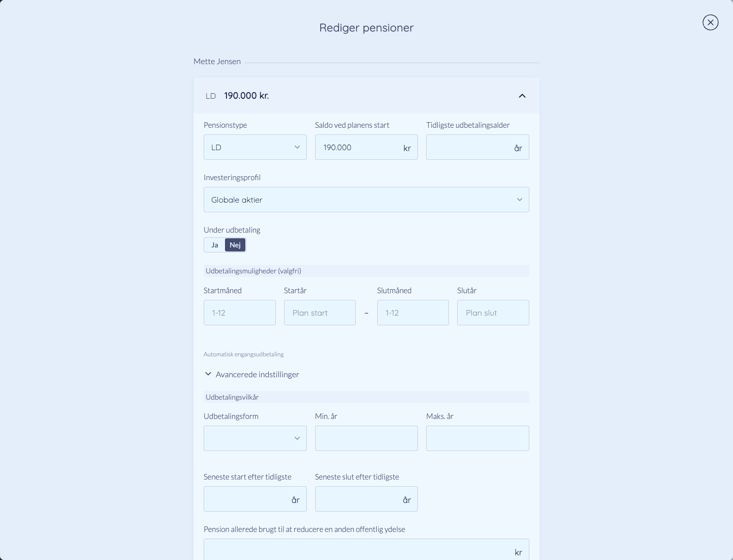Click the Slutår input field

pos(493,313)
